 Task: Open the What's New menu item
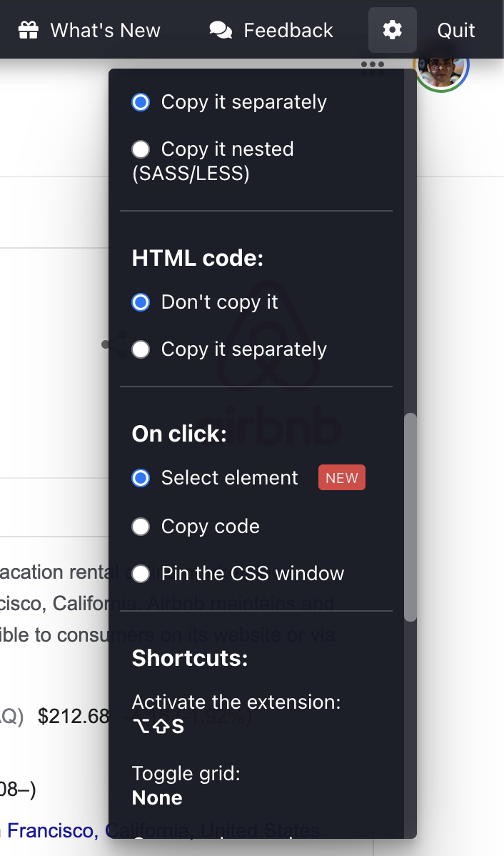(x=89, y=30)
